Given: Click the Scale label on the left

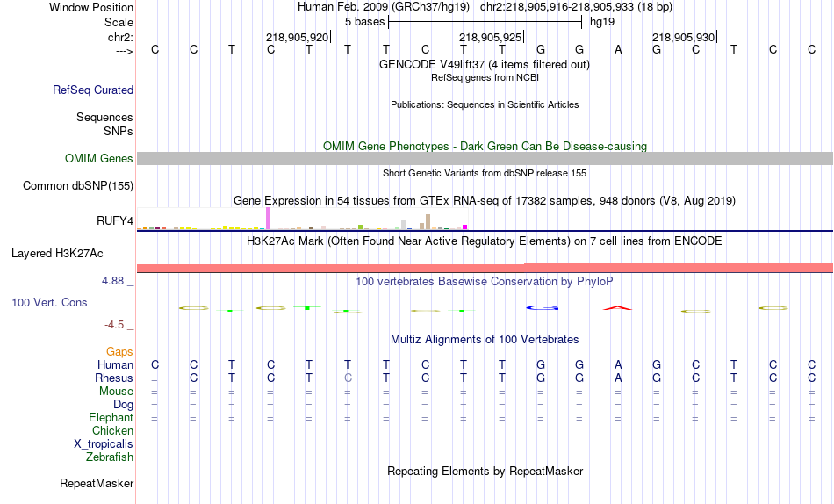Looking at the screenshot, I should point(119,22).
